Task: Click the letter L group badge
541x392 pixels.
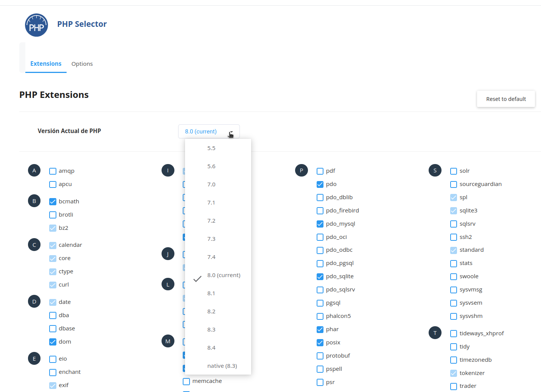Action: click(x=168, y=284)
